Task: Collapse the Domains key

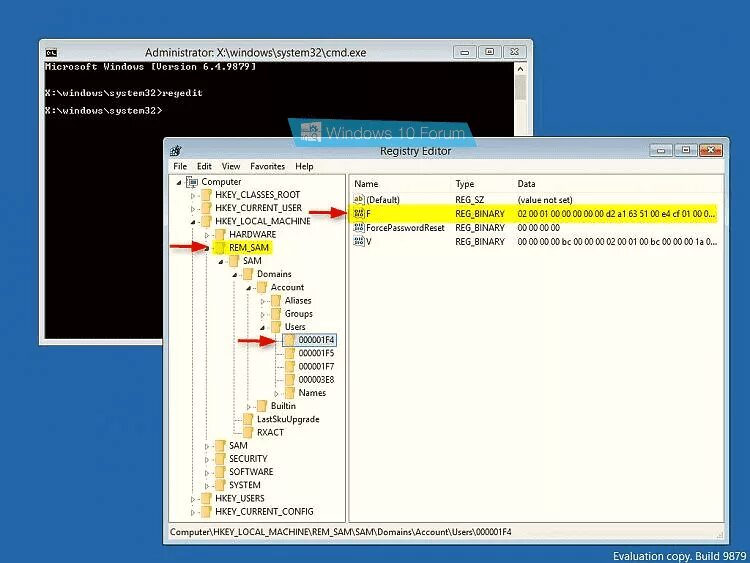Action: click(234, 275)
